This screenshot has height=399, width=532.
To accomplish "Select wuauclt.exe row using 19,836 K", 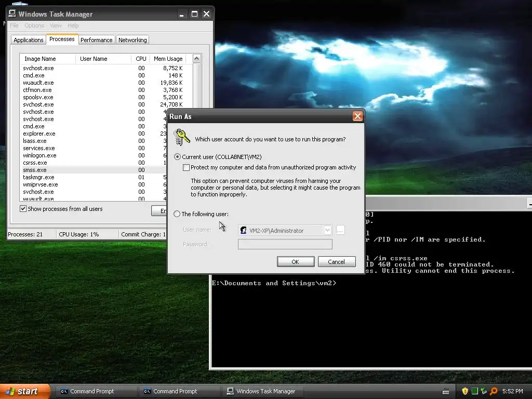I will pos(106,83).
